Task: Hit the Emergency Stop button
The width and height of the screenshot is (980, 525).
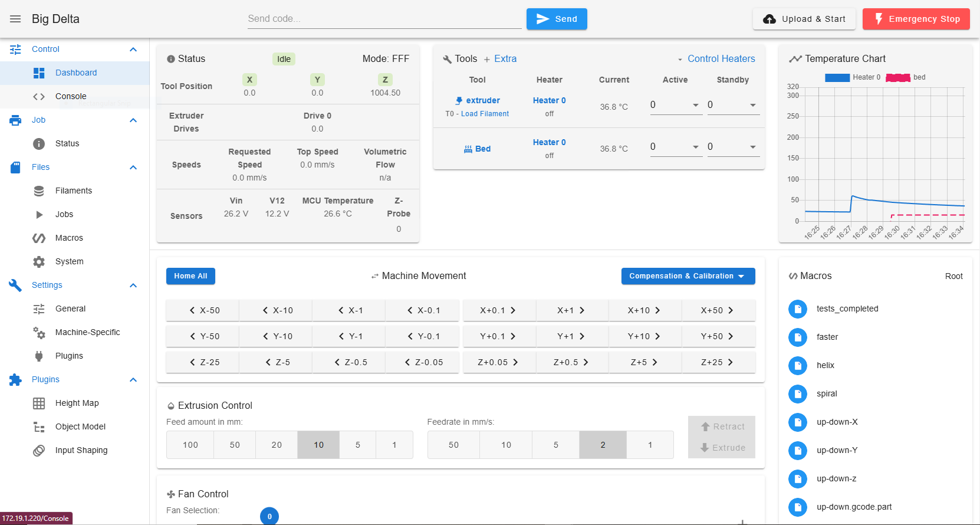Action: [x=916, y=19]
